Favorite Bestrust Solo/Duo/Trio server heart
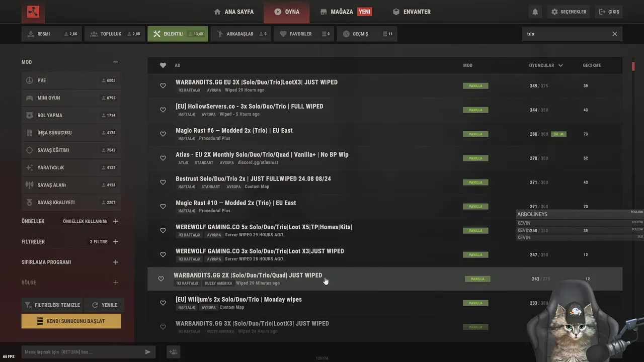This screenshot has width=644, height=362. (x=163, y=183)
